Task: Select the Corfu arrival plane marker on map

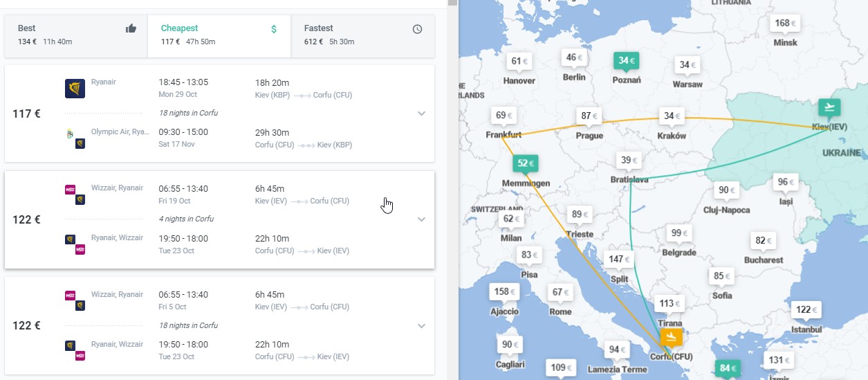Action: pyautogui.click(x=671, y=337)
